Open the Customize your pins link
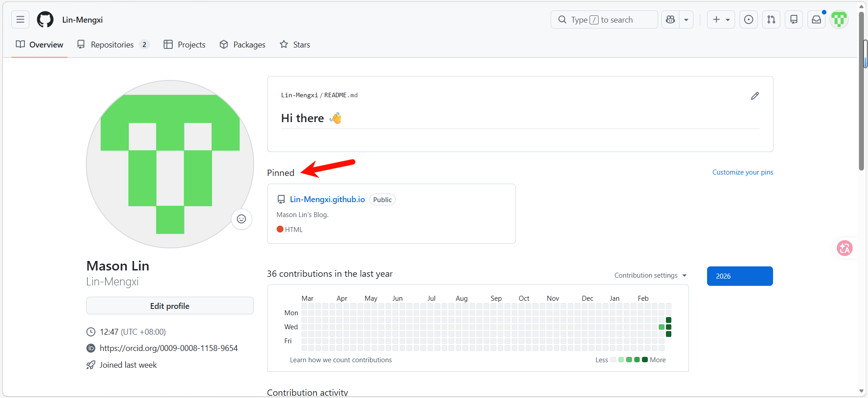The width and height of the screenshot is (868, 398). click(742, 172)
